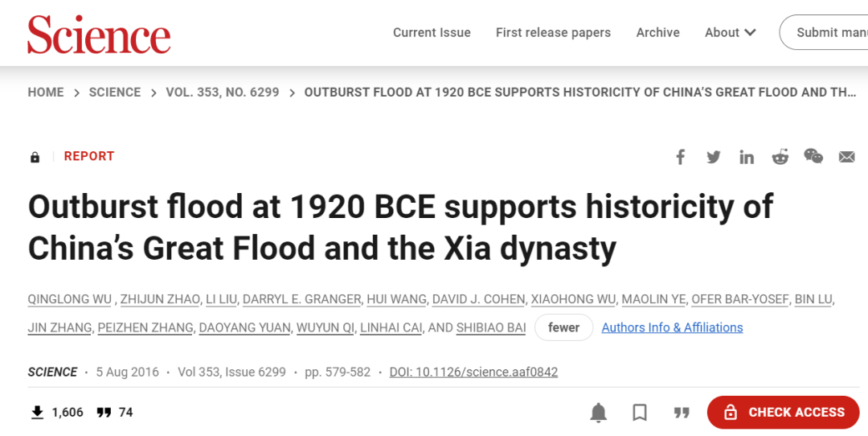The width and height of the screenshot is (868, 436).
Task: Share article on LinkedIn
Action: click(x=747, y=158)
